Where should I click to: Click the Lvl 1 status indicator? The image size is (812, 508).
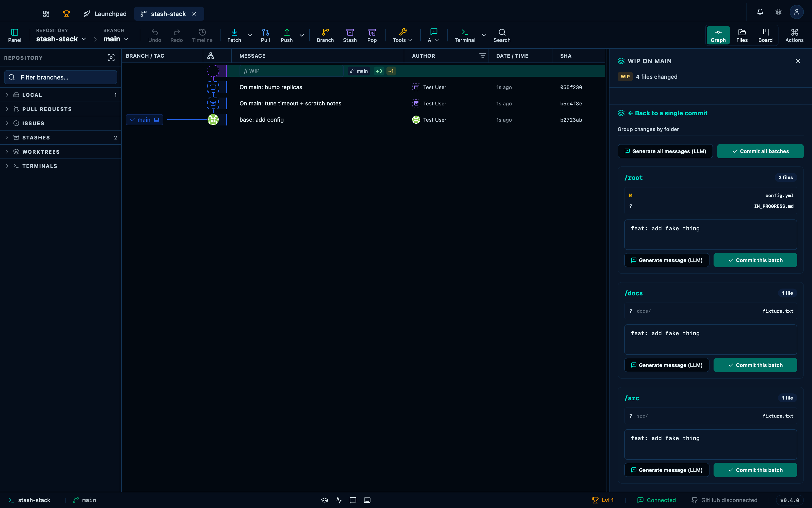tap(603, 500)
